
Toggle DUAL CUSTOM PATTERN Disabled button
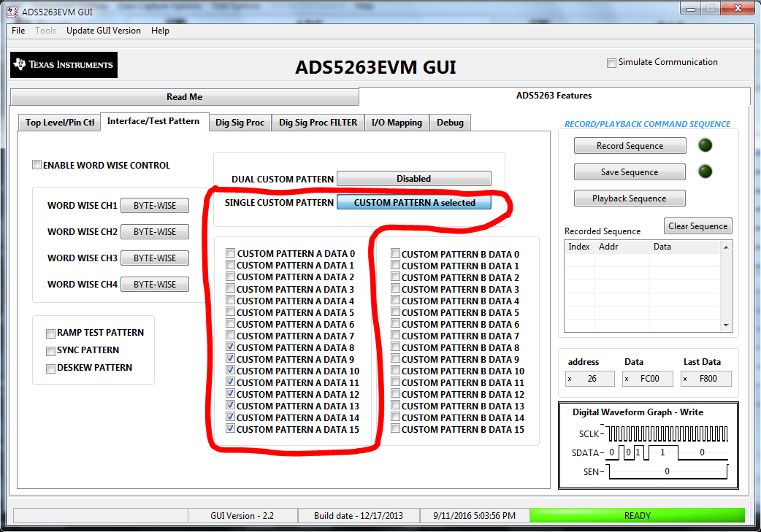(x=413, y=179)
